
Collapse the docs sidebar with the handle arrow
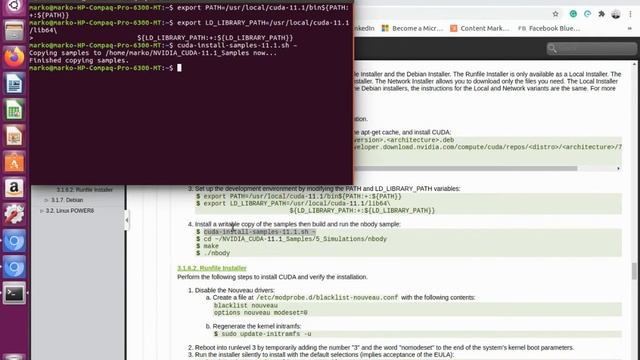(127, 220)
